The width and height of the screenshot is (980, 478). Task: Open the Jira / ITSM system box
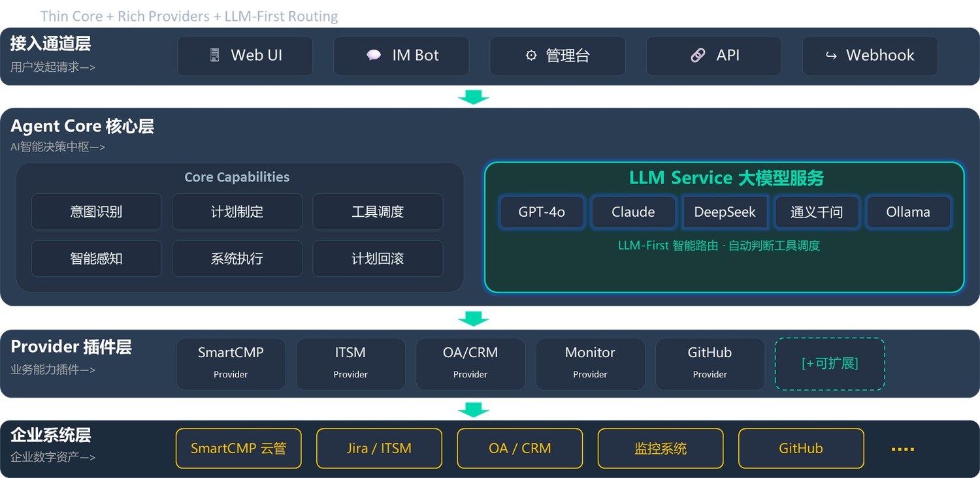click(379, 449)
